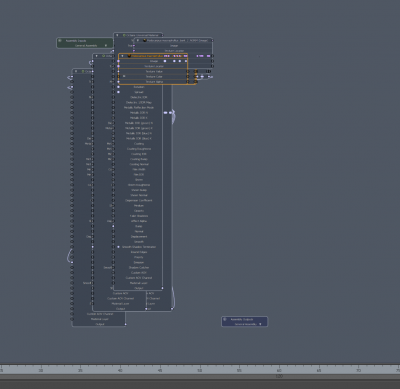
Task: Toggle the small square beside Texture Color
Action: pyautogui.click(x=124, y=76)
